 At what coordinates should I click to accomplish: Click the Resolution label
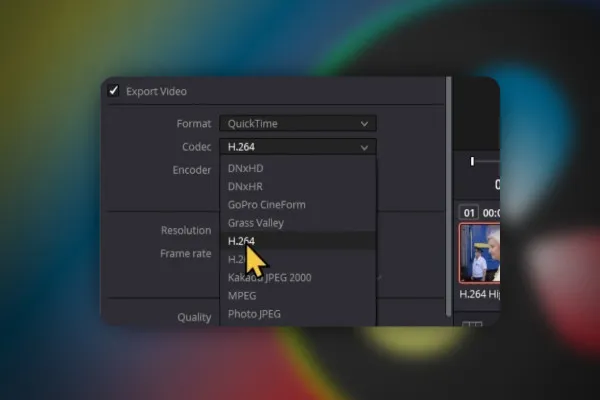coord(186,230)
